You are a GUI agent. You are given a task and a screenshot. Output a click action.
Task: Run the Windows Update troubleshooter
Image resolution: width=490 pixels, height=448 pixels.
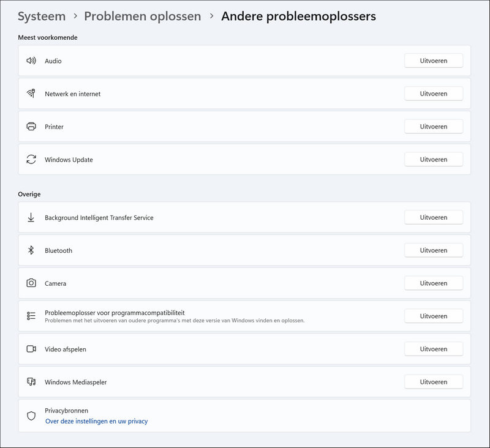[x=433, y=160]
